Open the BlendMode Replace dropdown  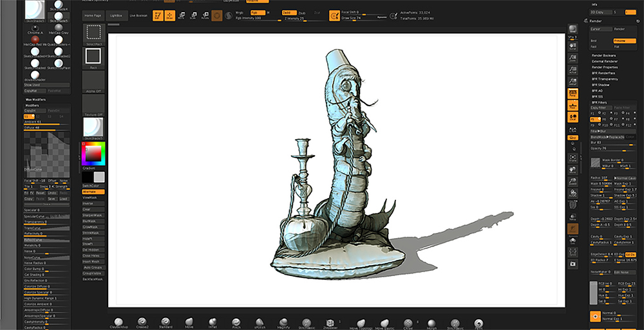coord(607,136)
